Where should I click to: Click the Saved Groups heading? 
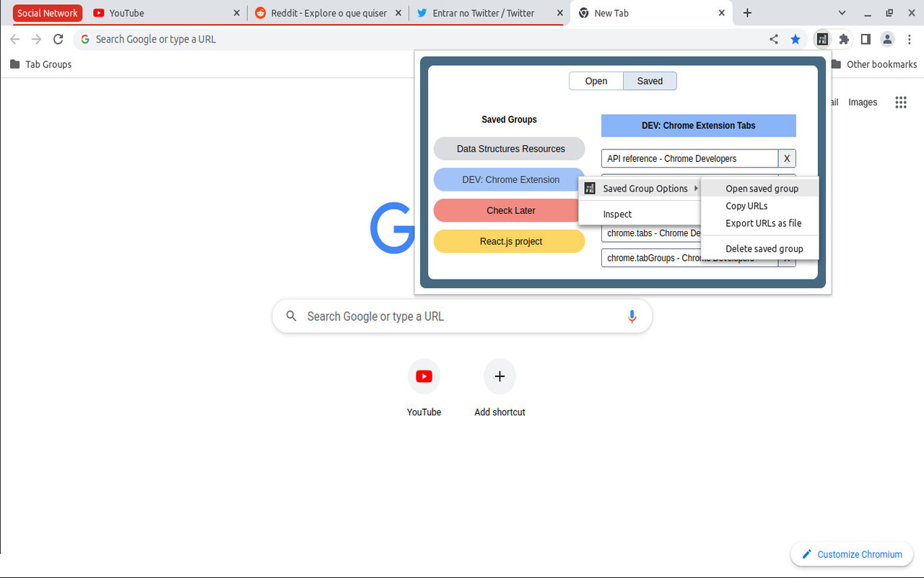(x=510, y=119)
